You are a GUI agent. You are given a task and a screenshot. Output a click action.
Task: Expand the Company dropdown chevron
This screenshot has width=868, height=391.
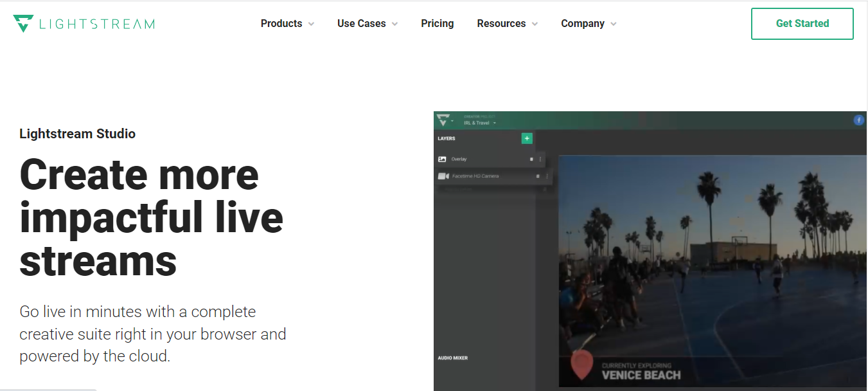point(614,24)
